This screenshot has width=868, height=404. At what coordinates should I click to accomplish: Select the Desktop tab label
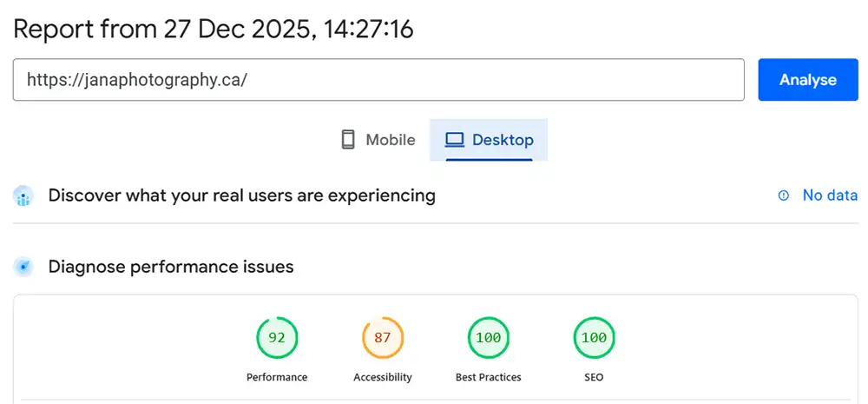[503, 140]
